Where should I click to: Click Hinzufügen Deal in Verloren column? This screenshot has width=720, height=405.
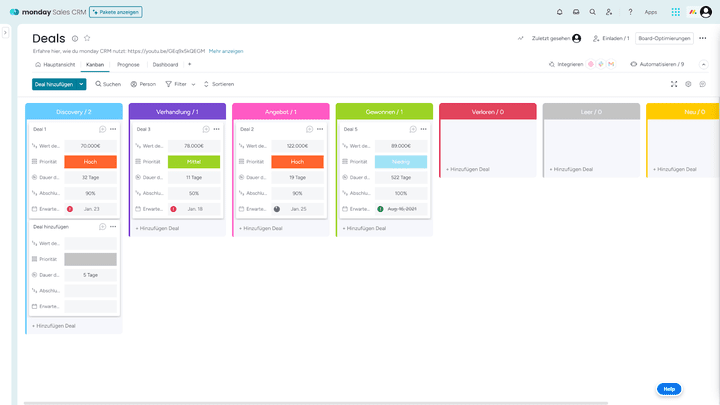point(468,169)
